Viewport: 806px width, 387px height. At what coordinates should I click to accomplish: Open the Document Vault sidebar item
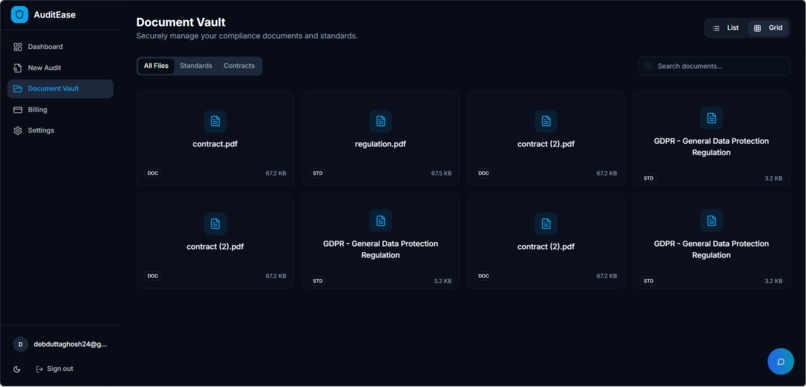[61, 89]
